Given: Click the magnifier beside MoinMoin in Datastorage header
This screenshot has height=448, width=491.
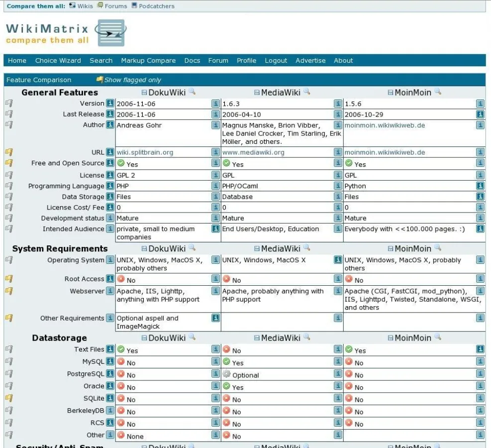Looking at the screenshot, I should 438,337.
